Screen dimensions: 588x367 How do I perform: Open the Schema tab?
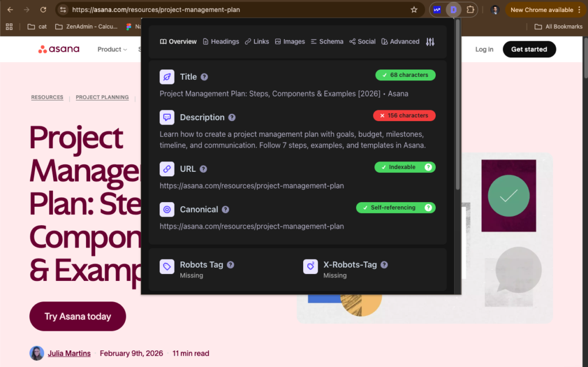coord(327,41)
